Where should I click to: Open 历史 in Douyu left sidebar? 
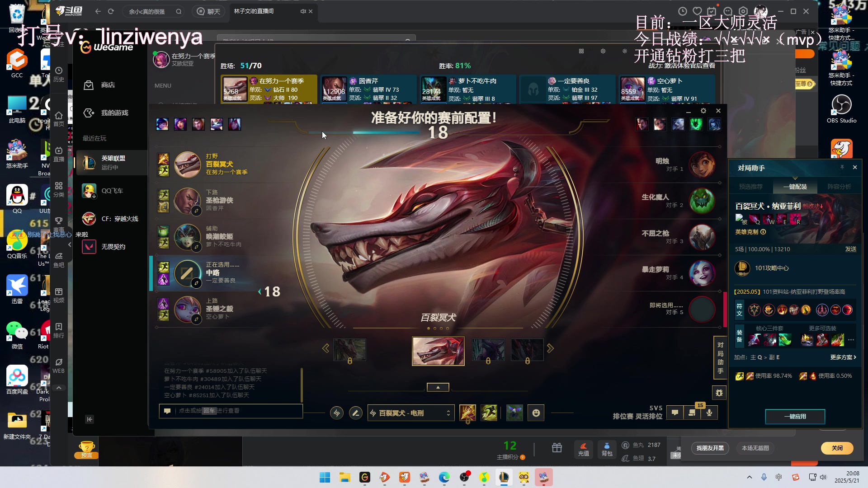coord(59,74)
